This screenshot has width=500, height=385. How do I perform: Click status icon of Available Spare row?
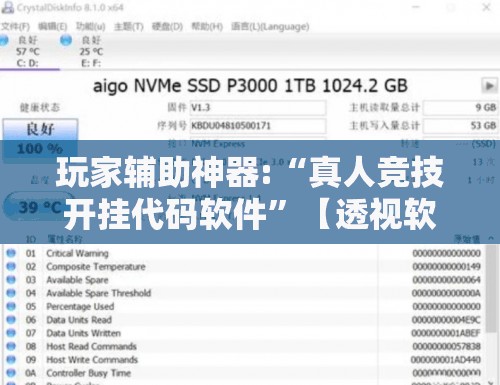[x=11, y=280]
